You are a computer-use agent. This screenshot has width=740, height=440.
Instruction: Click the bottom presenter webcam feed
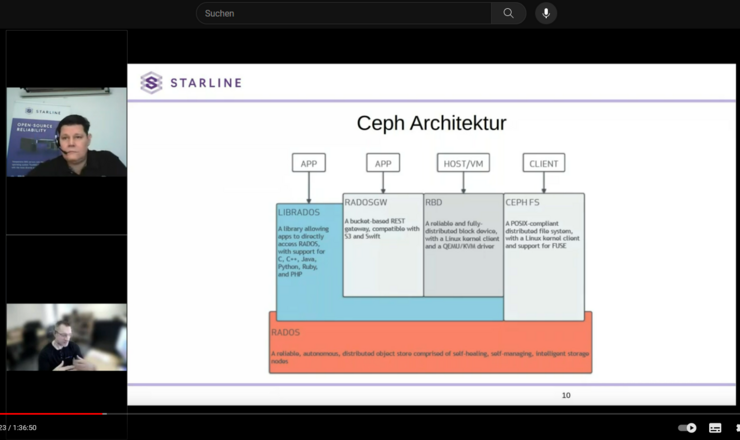point(66,338)
